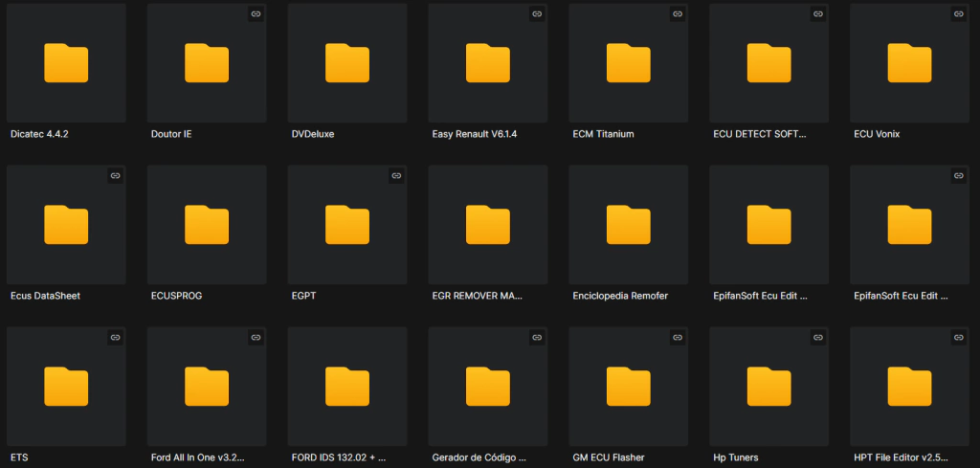
Task: Click the link icon on GM ECU Flasher
Action: click(678, 338)
